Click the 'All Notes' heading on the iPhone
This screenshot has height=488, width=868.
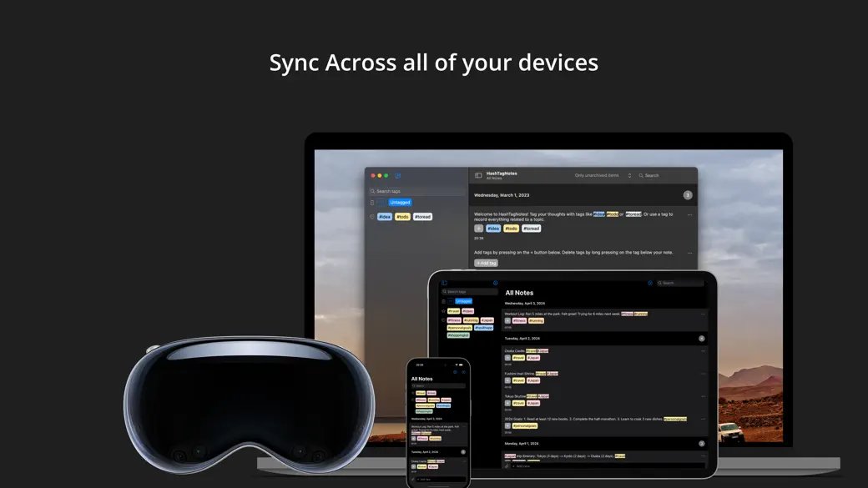[x=421, y=379]
